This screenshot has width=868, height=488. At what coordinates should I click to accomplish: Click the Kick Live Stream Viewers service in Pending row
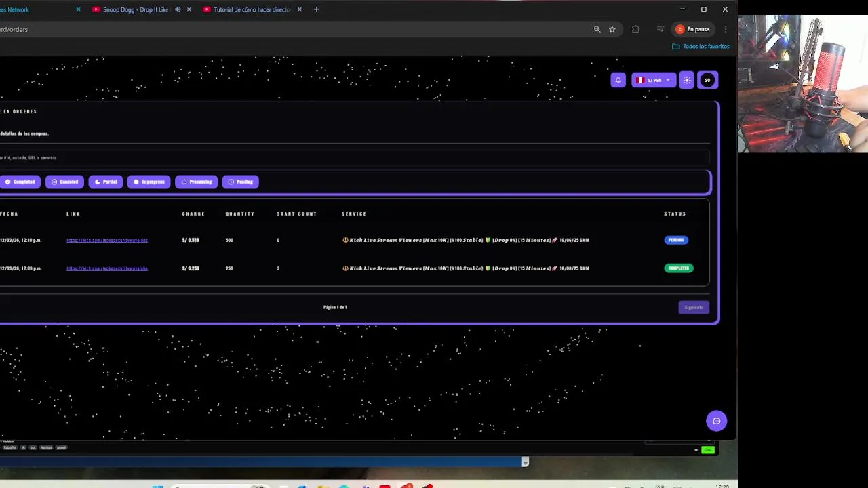(x=466, y=240)
